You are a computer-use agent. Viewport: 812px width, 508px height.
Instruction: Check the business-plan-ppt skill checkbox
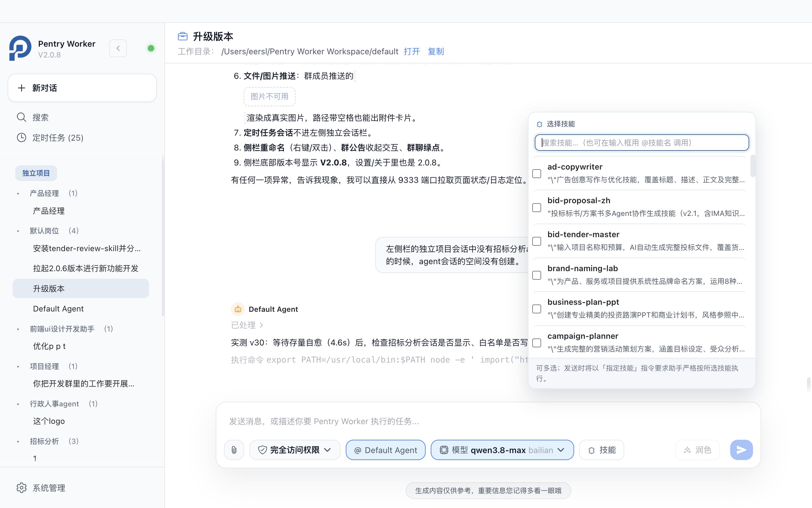point(537,309)
